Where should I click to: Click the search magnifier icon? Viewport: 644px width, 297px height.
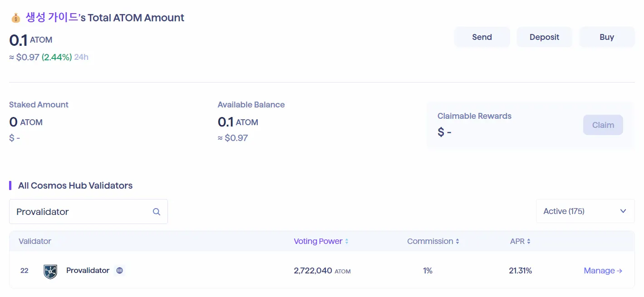[x=157, y=212]
